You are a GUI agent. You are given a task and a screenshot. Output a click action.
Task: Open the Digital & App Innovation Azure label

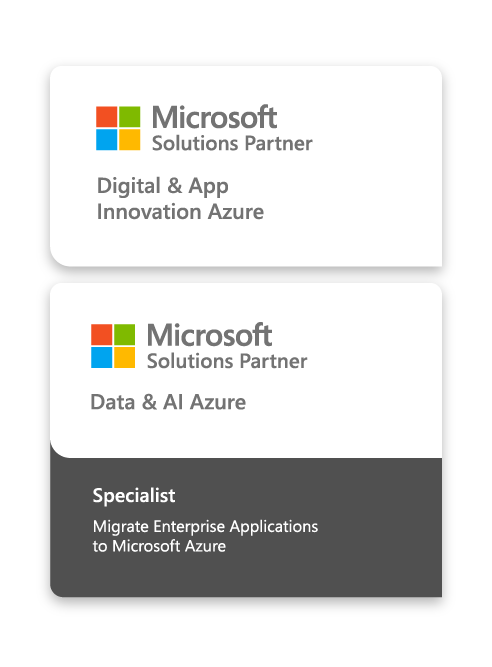pos(180,199)
